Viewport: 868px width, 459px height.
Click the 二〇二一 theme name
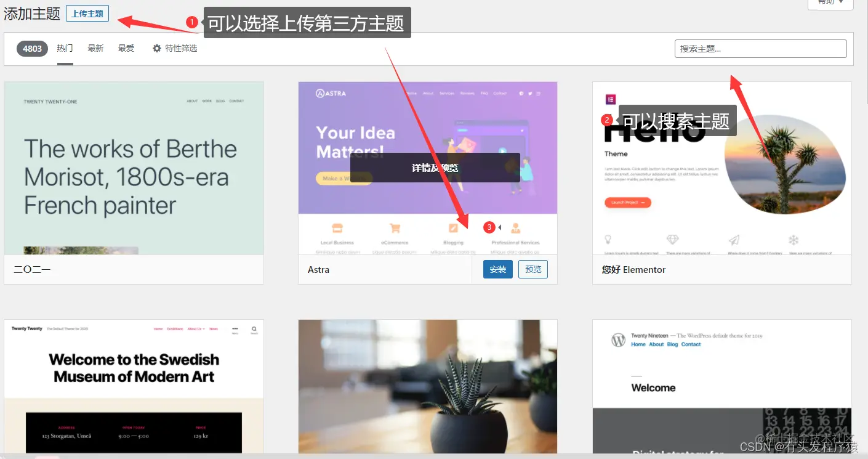pos(32,269)
